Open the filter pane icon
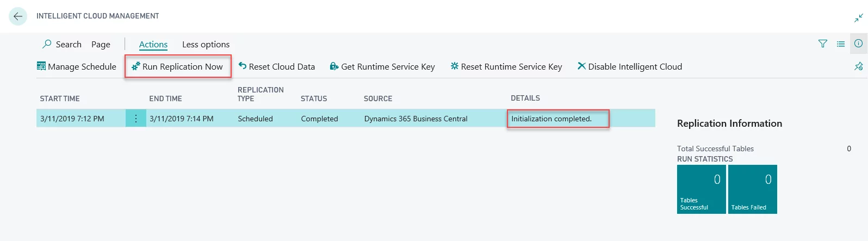Screen dimensions: 868x241 (x=823, y=44)
